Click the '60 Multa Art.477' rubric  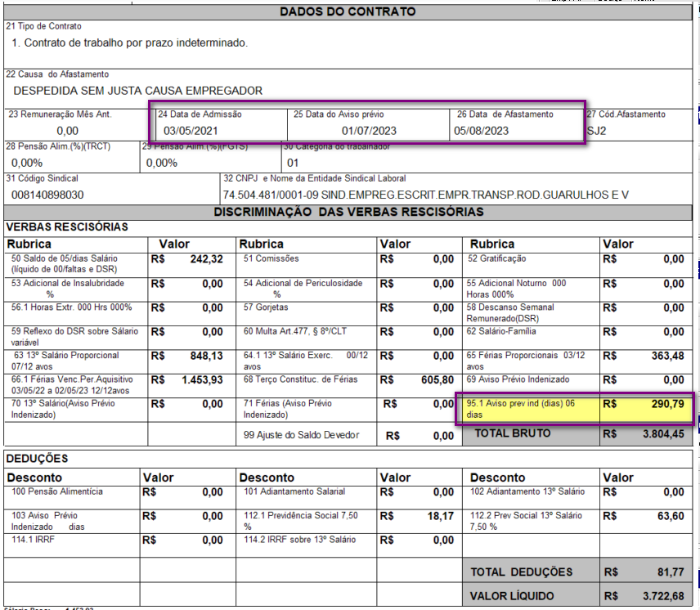coord(294,331)
